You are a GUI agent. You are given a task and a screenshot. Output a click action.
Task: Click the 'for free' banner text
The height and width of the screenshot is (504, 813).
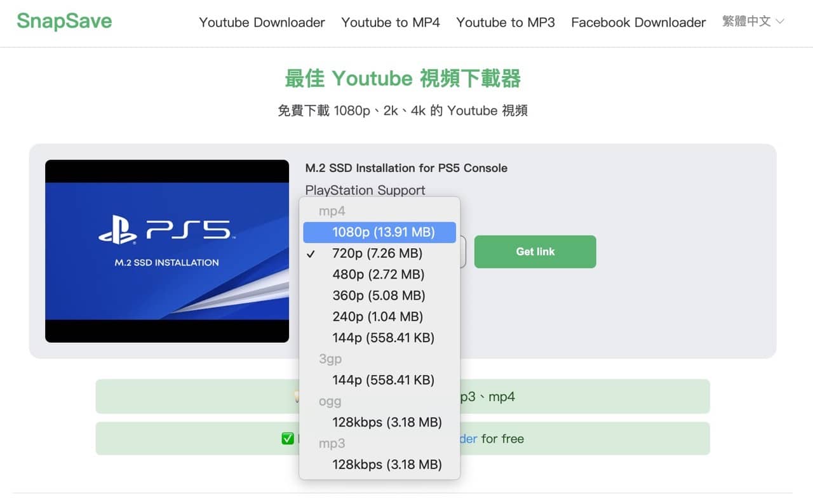tap(502, 439)
